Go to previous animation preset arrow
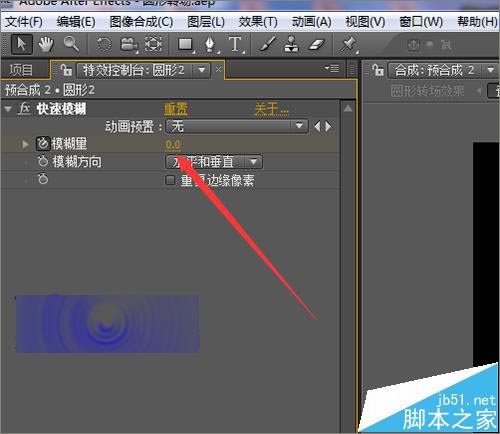 pyautogui.click(x=317, y=126)
